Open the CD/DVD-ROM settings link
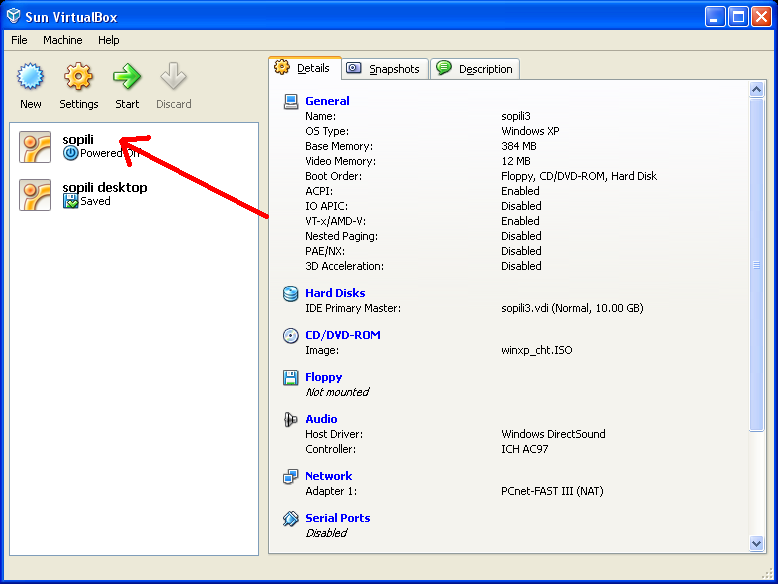 [x=343, y=335]
